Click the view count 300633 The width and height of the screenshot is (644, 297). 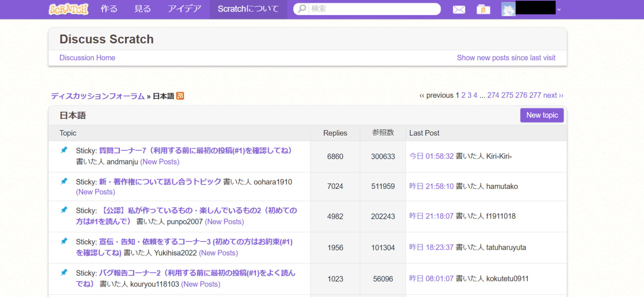[x=383, y=156]
